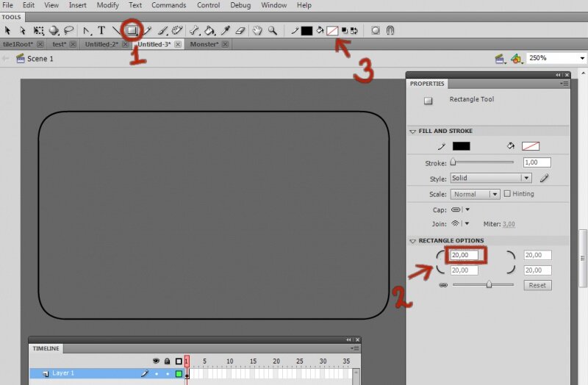The image size is (588, 385).
Task: Click the Scene 1 breadcrumb label
Action: (x=40, y=59)
